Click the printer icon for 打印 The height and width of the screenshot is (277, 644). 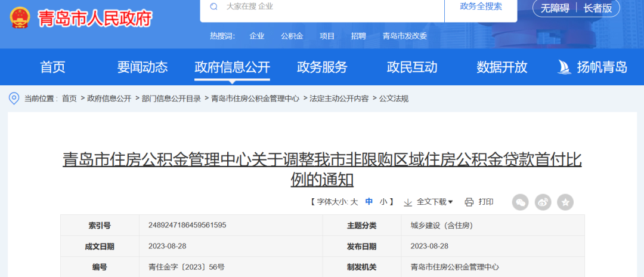coord(469,202)
